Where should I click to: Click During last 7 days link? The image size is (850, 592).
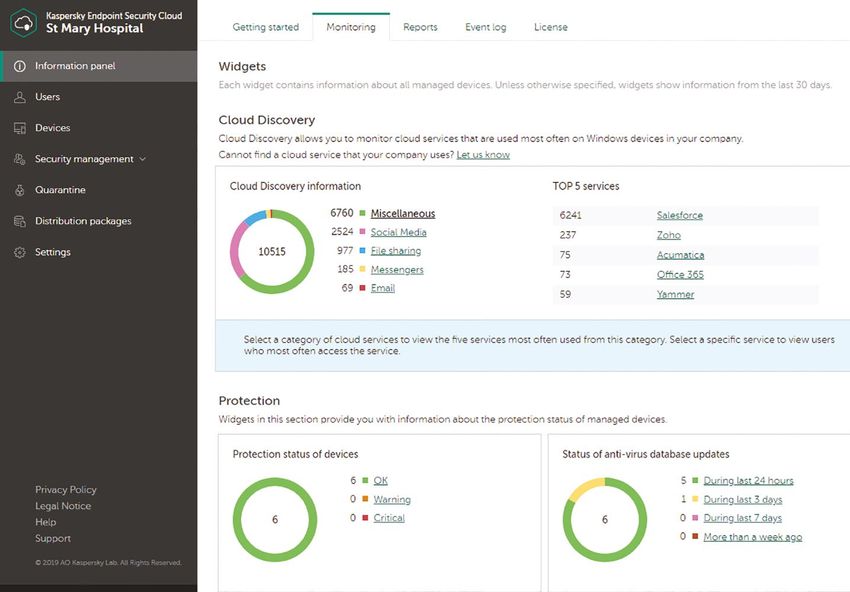pyautogui.click(x=743, y=518)
